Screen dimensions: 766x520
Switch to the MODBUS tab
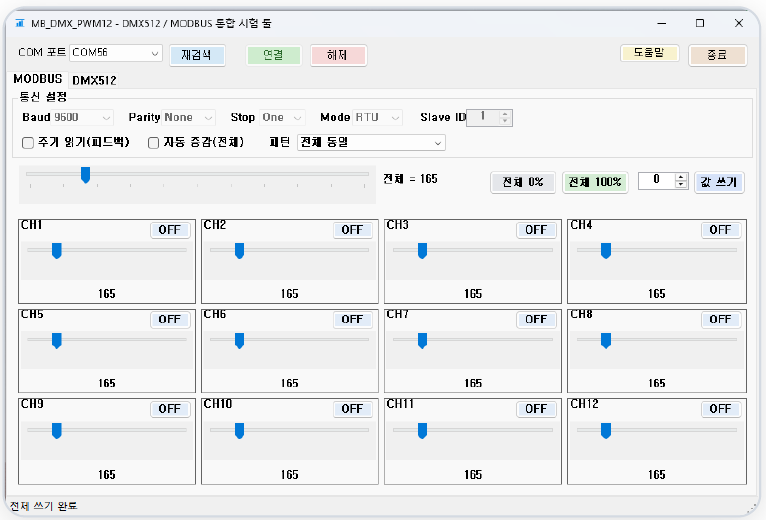coord(38,79)
